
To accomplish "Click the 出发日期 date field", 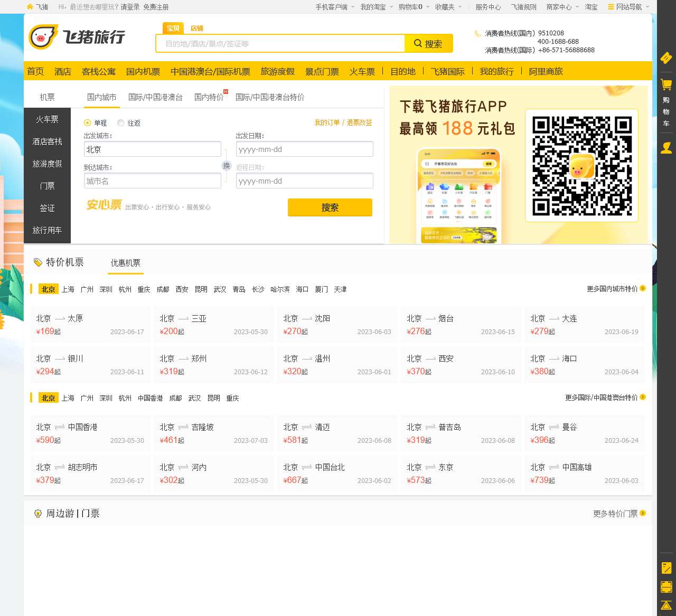I will 305,149.
